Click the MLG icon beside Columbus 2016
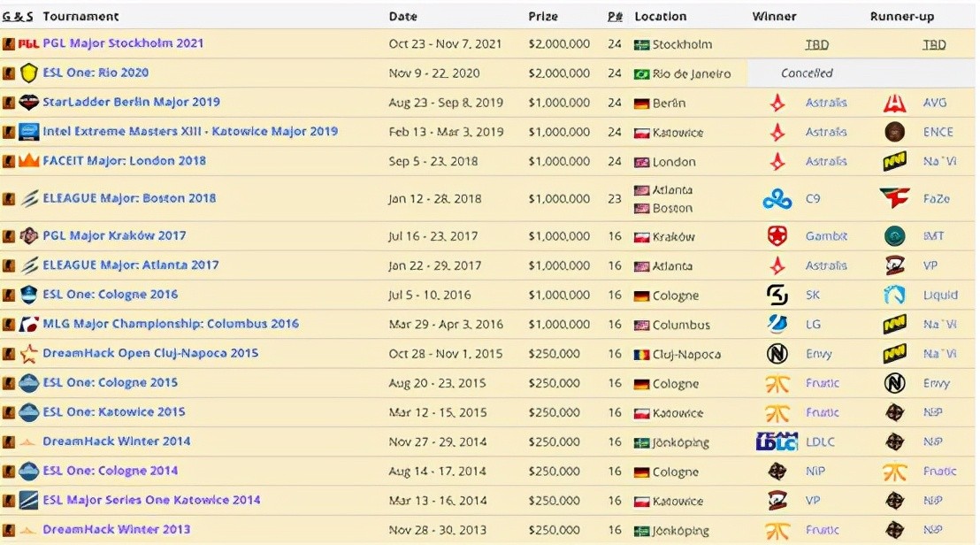 (29, 325)
